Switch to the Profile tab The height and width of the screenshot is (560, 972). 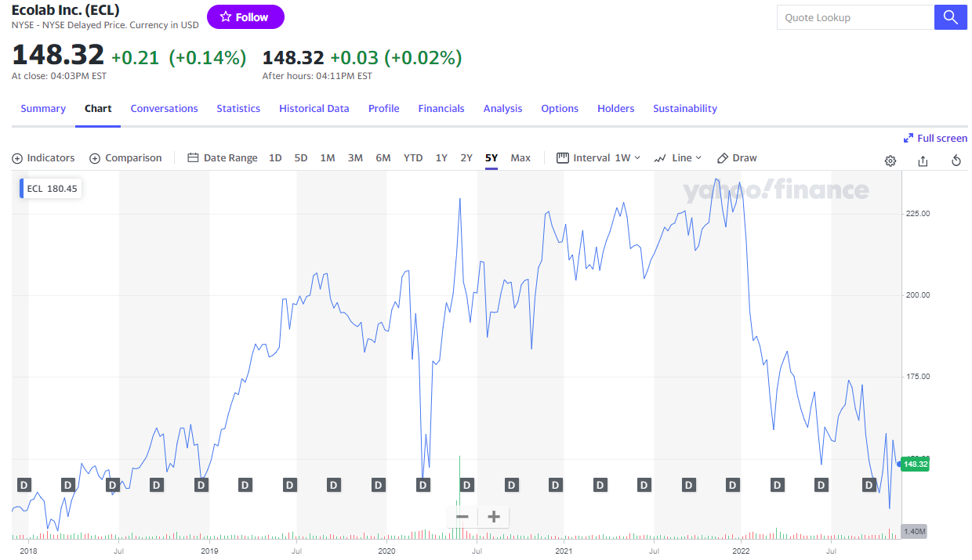[384, 109]
